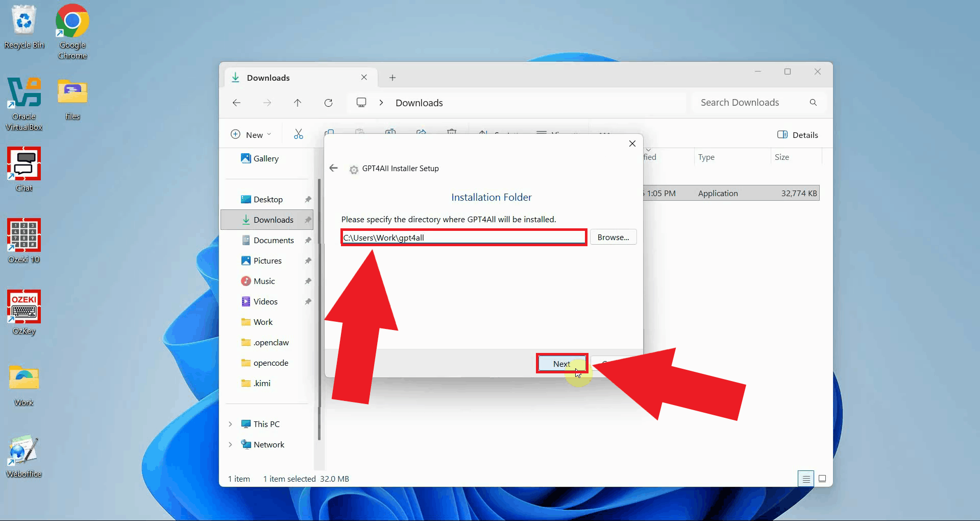Image resolution: width=980 pixels, height=521 pixels.
Task: Expand This PC in the sidebar
Action: click(230, 423)
